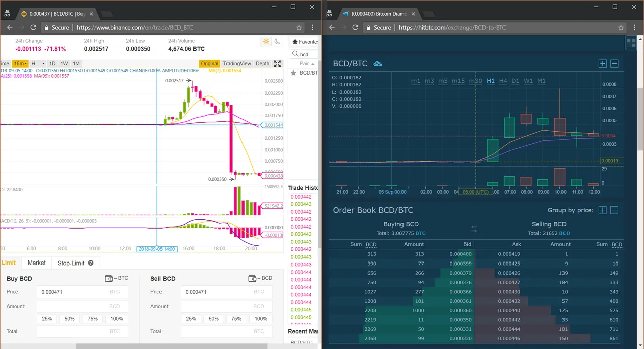Increase order book price grouping with plus
644x349 pixels.
pos(602,210)
